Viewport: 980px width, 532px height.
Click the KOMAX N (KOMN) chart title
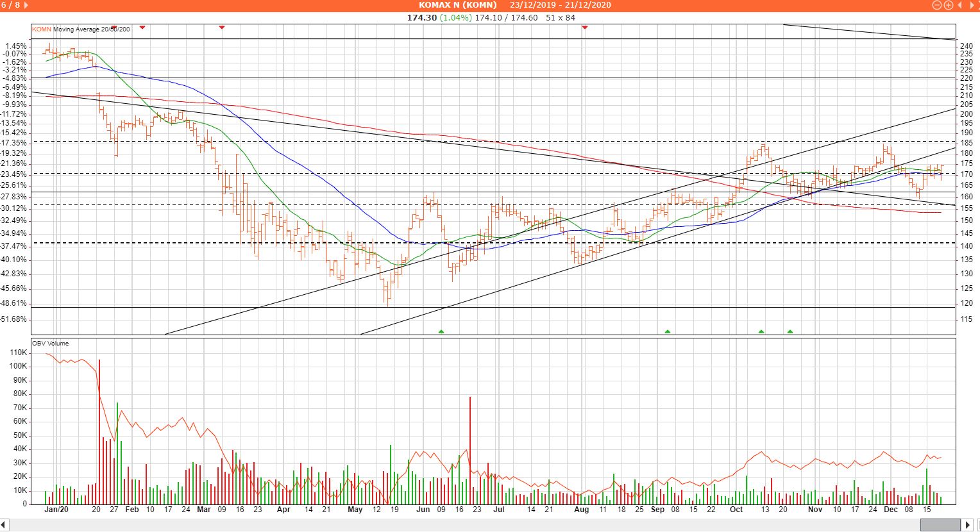click(458, 5)
